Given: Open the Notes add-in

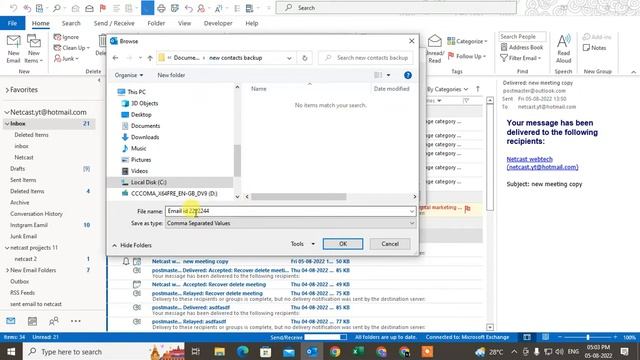Looking at the screenshot, I should (x=595, y=48).
